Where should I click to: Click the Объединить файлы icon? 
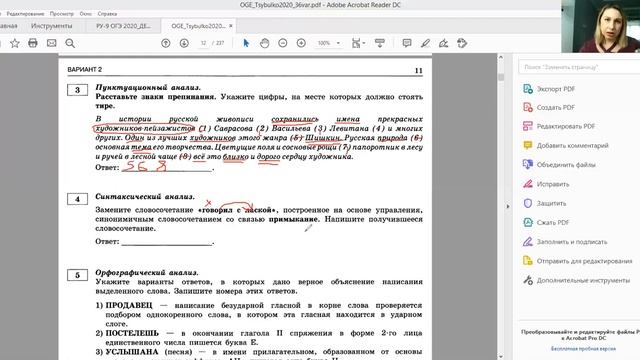[x=528, y=164]
